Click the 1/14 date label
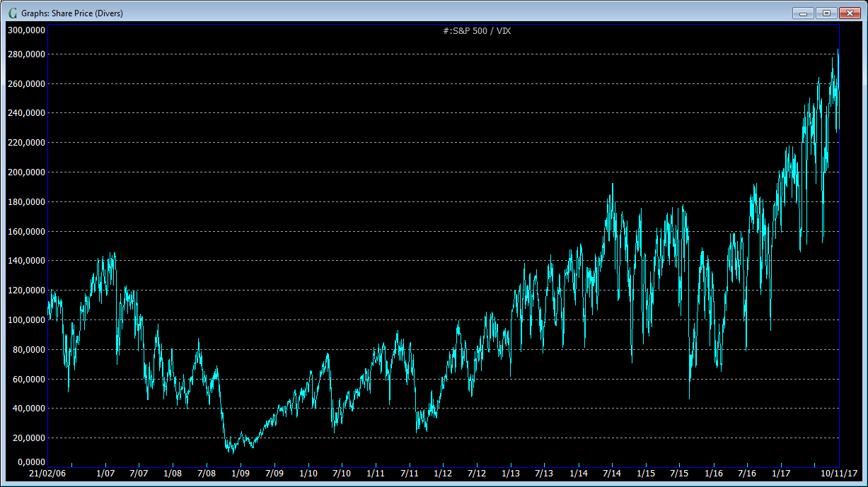Screen dimensions: 868x487 tap(578, 473)
